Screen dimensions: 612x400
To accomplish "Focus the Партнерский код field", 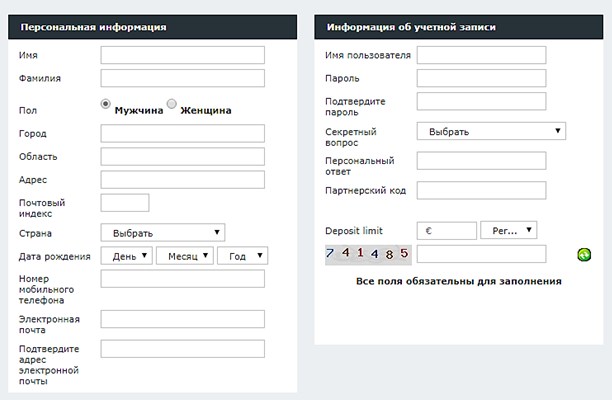I will (481, 190).
